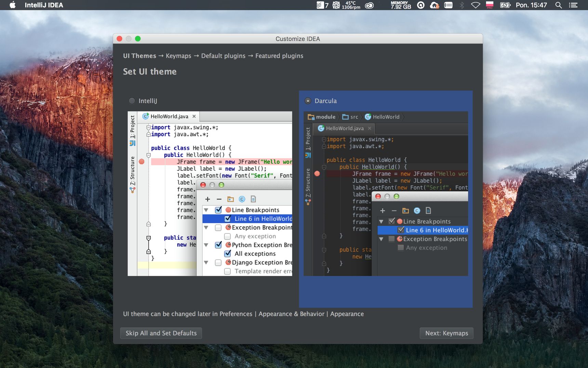Click the plus add icon in Darcula preview
The image size is (588, 368).
(x=383, y=211)
